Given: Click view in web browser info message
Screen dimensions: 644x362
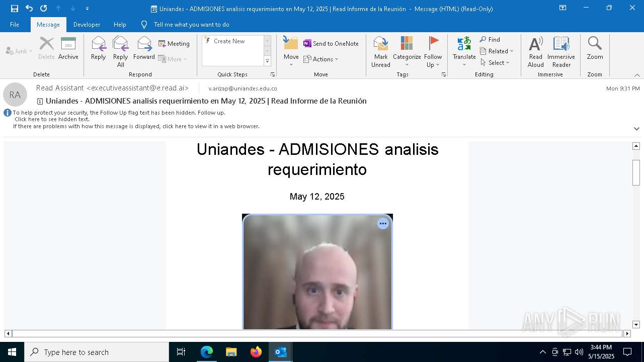Looking at the screenshot, I should click(136, 126).
